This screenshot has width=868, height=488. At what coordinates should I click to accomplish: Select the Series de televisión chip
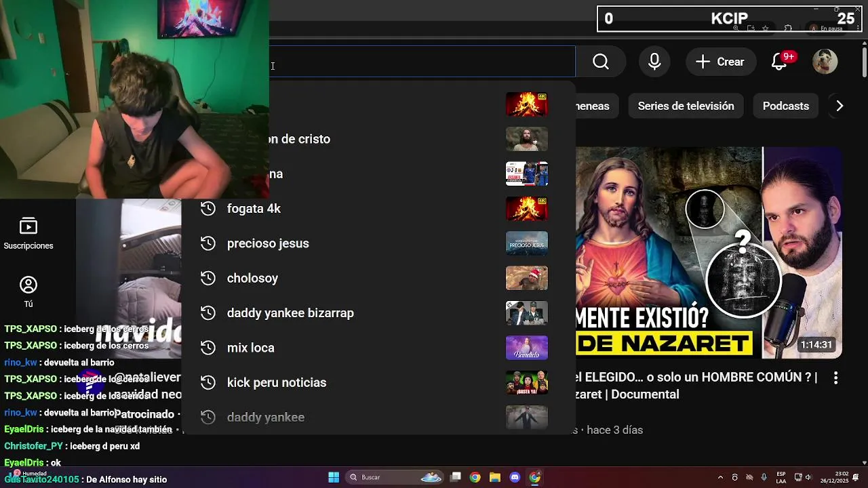coord(686,106)
